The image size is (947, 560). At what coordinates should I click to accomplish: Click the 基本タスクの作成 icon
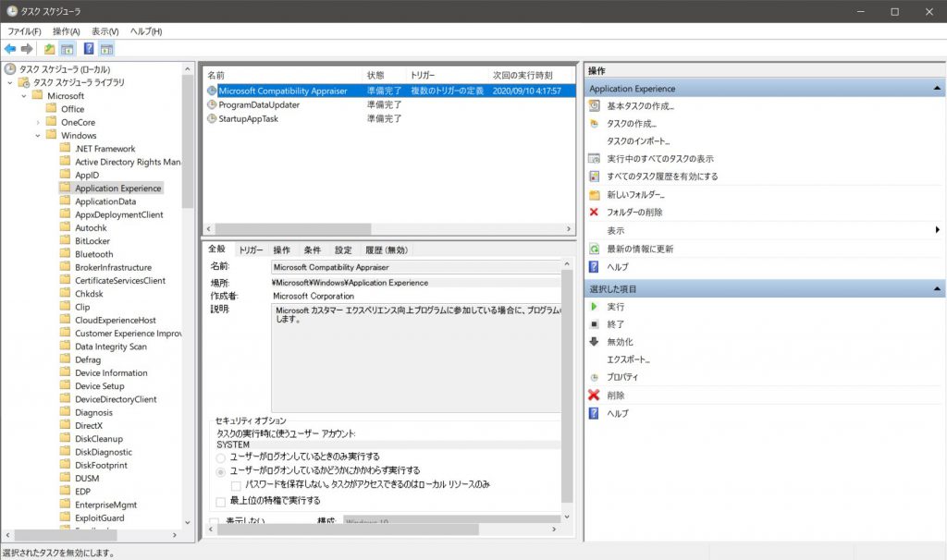click(x=595, y=106)
